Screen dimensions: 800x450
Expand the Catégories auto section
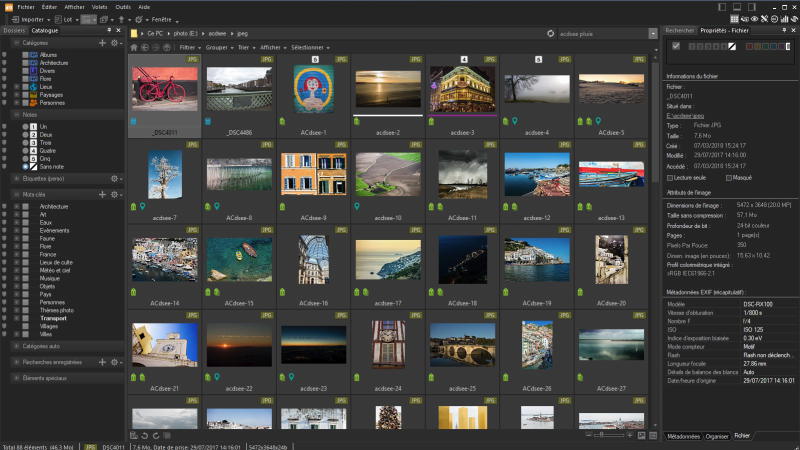[x=17, y=346]
